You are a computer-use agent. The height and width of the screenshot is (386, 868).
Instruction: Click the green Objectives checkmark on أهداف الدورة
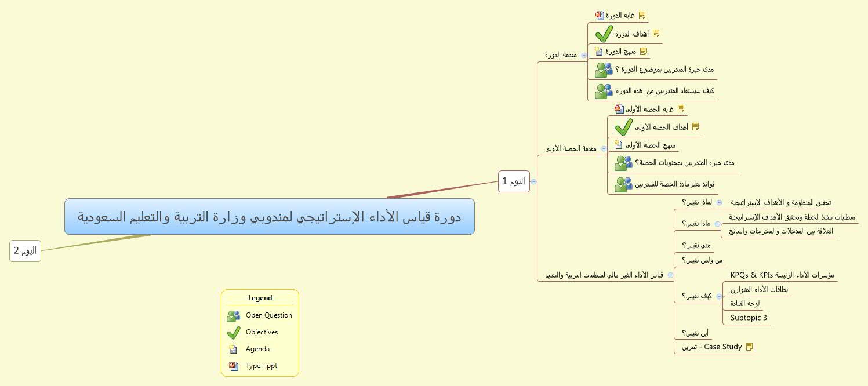pyautogui.click(x=604, y=34)
